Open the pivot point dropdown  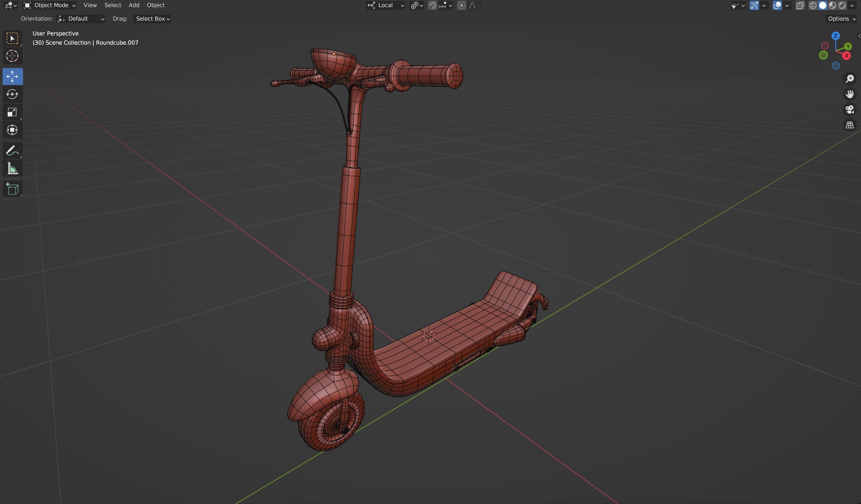tap(417, 5)
